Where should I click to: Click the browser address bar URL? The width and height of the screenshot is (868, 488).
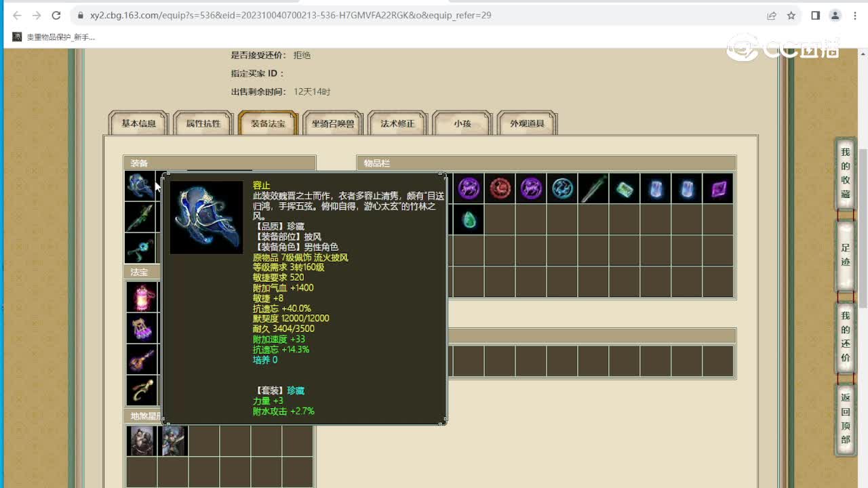click(291, 15)
